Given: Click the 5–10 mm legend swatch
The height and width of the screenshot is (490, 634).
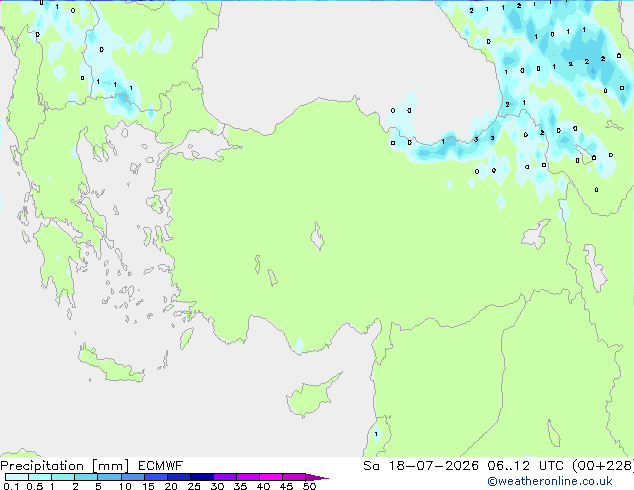Looking at the screenshot, I should 109,477.
